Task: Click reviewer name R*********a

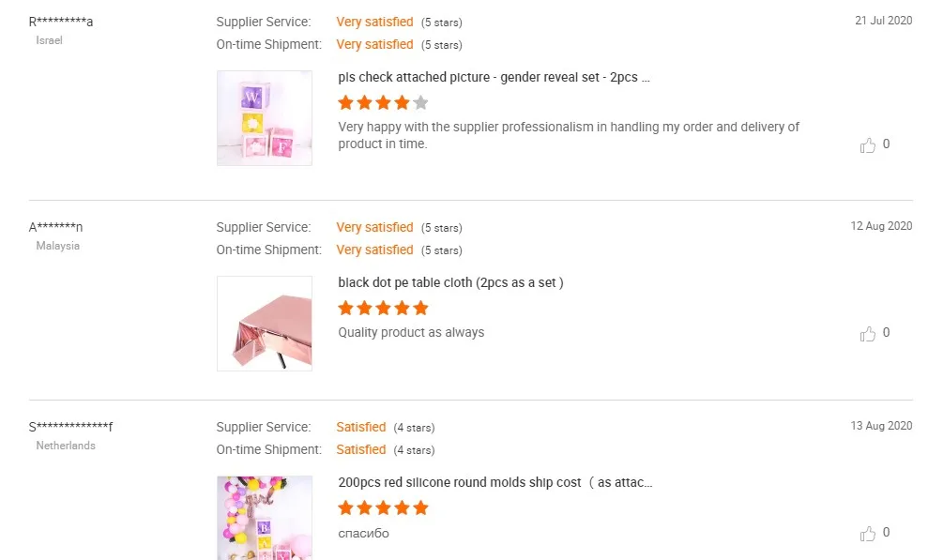Action: tap(61, 22)
